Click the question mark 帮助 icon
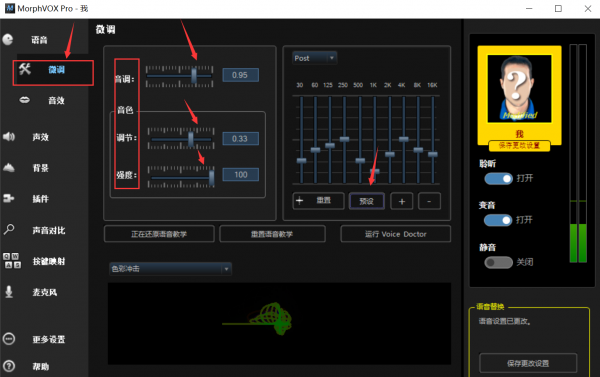Viewport: 600px width, 377px height. click(9, 366)
